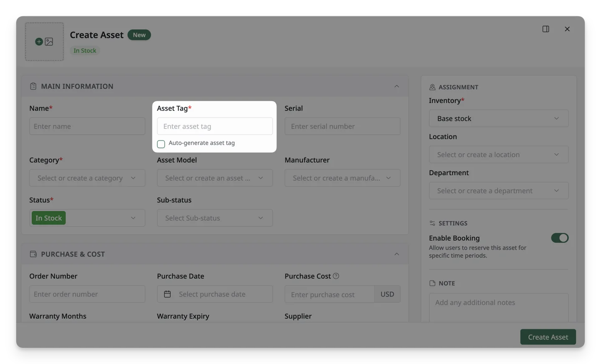Open the Category dropdown

pyautogui.click(x=87, y=178)
